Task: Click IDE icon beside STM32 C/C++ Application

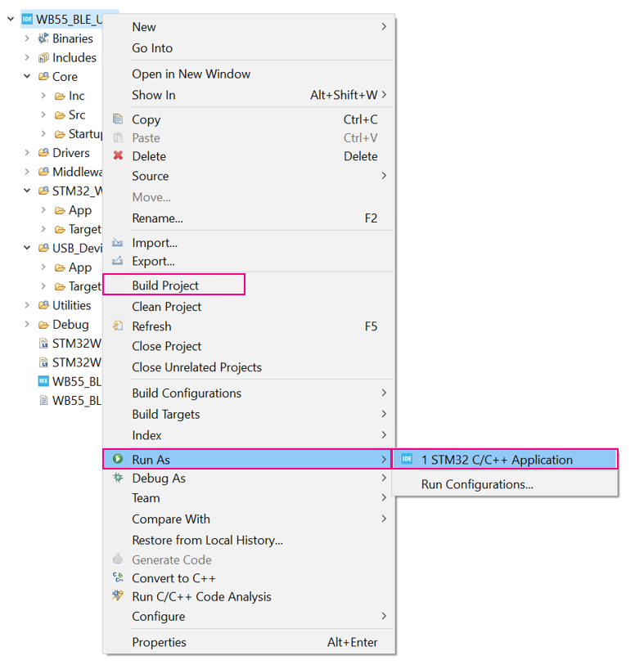Action: [407, 460]
